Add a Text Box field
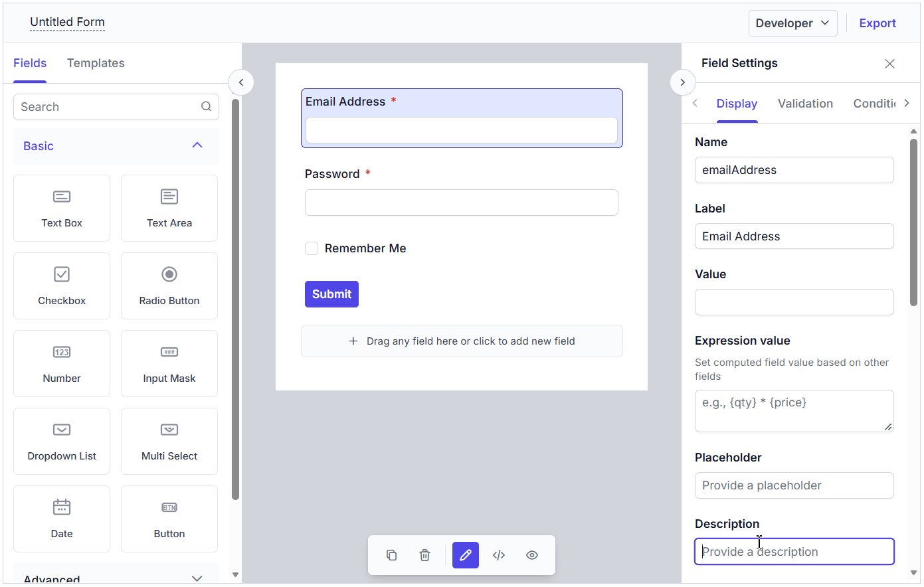924x587 pixels. pyautogui.click(x=62, y=208)
